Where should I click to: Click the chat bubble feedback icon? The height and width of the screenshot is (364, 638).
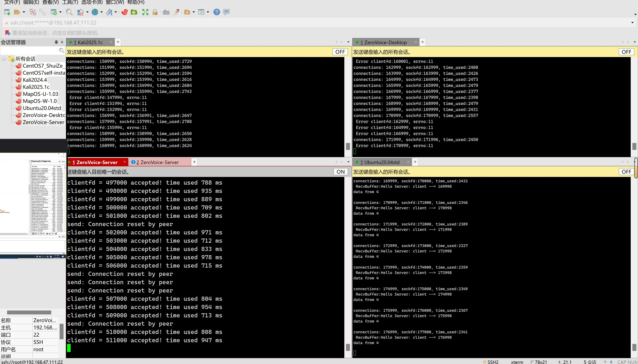coord(226,12)
